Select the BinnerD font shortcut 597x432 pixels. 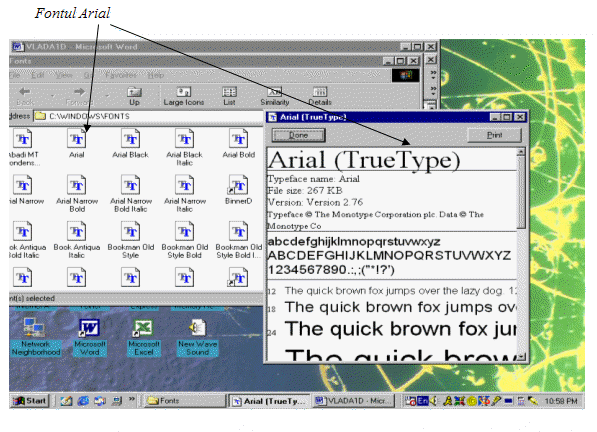point(239,190)
